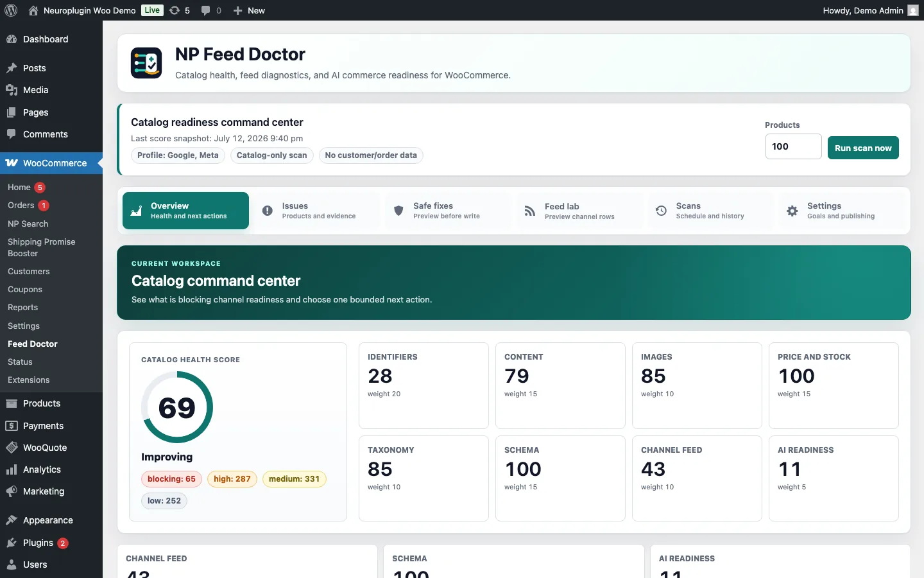
Task: Click the updates icon showing 5
Action: [175, 10]
